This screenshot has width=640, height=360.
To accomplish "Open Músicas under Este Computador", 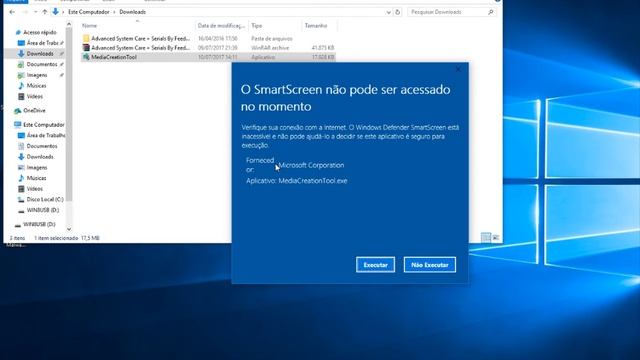I will click(36, 178).
